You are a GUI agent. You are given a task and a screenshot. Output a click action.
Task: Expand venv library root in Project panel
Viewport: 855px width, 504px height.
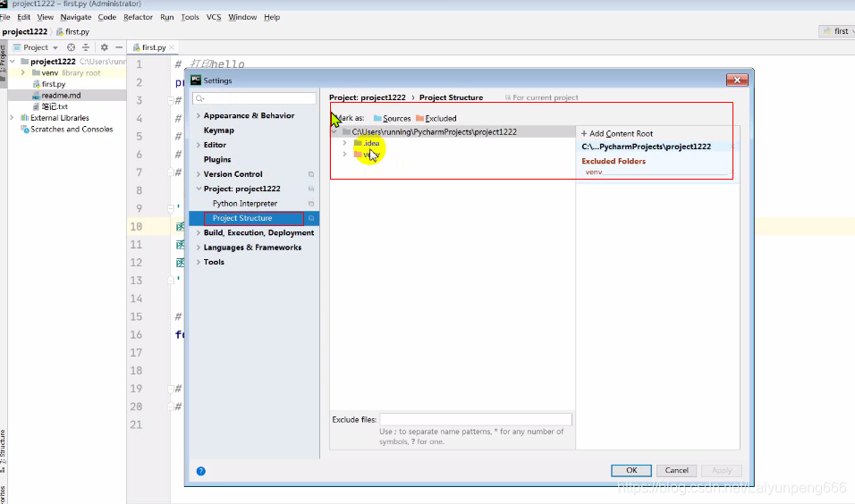23,72
